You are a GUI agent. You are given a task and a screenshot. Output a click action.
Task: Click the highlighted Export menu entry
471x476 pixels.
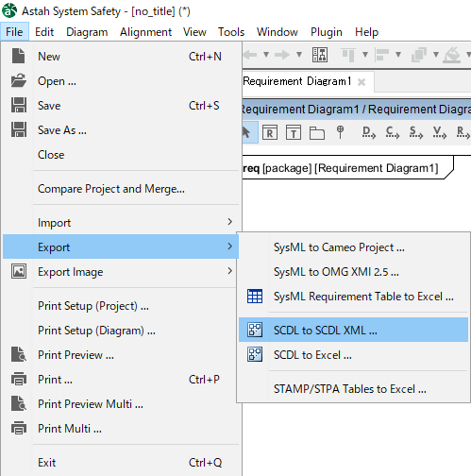(121, 246)
